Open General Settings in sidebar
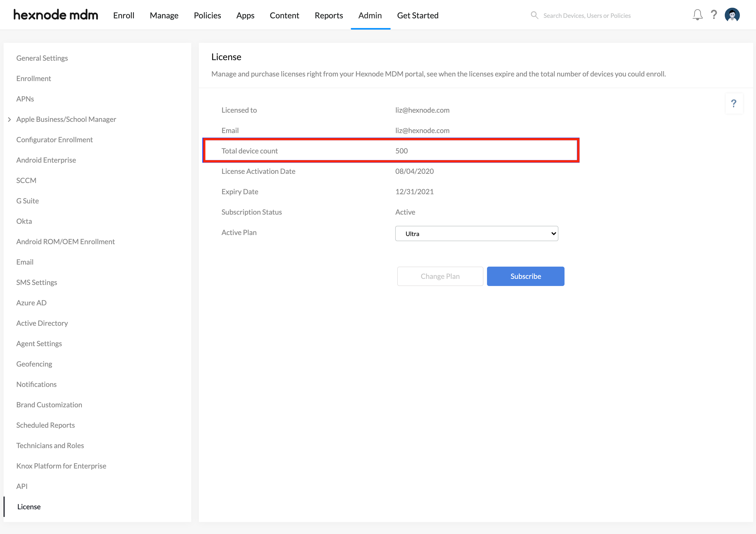Image resolution: width=756 pixels, height=534 pixels. (x=42, y=58)
